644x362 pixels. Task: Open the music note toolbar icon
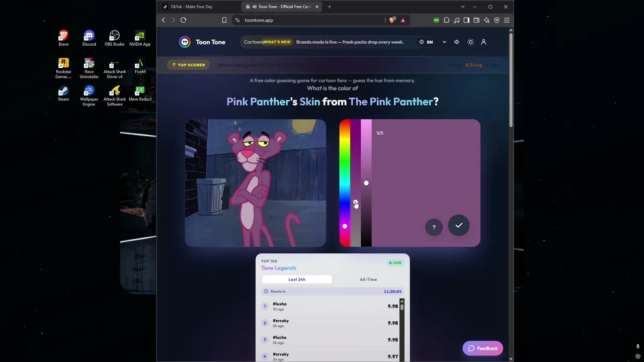456,20
